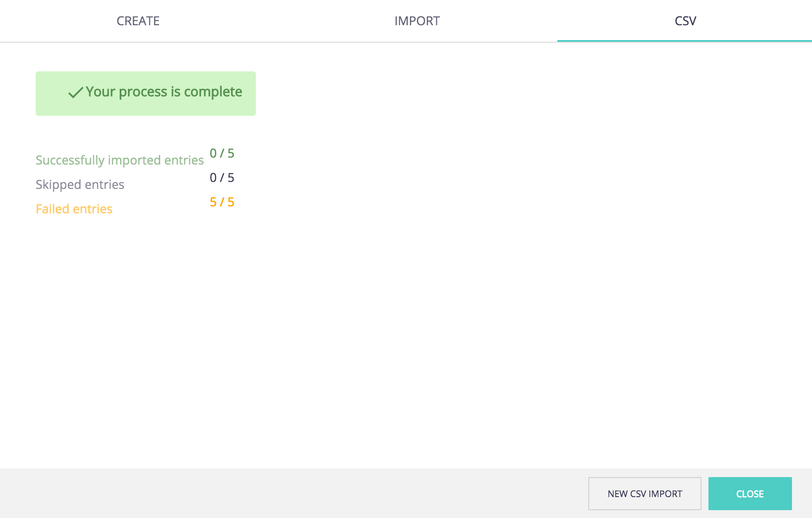Click the green 0 / 5 imported count
The height and width of the screenshot is (518, 812).
(x=222, y=153)
